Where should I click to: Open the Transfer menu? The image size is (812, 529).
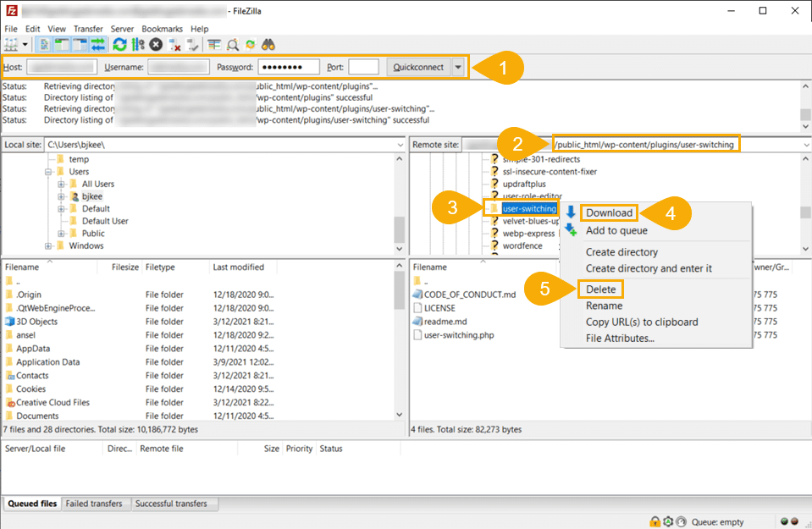88,28
